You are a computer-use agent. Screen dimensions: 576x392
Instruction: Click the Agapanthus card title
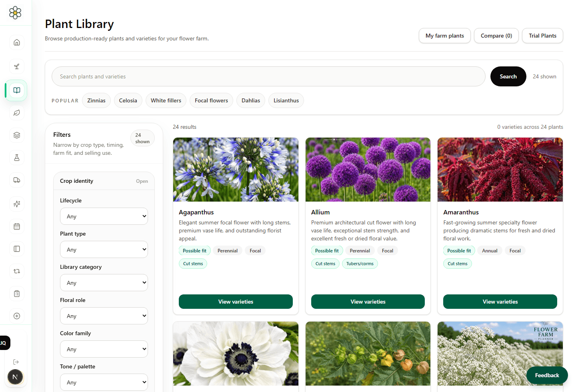coord(196,212)
